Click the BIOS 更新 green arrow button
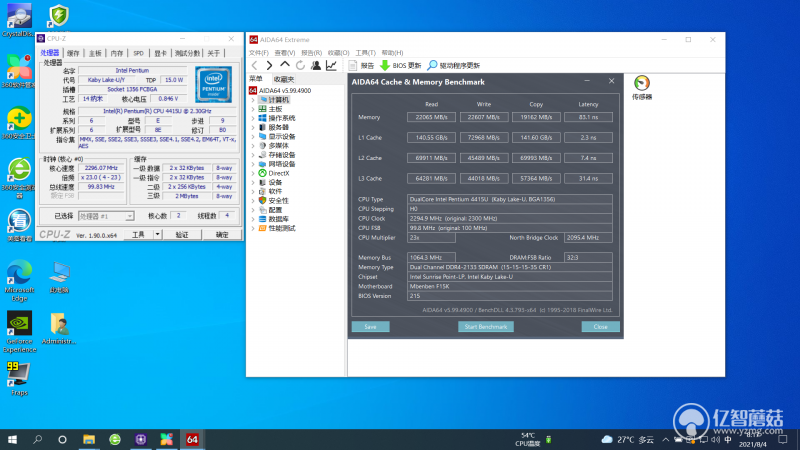 [x=401, y=65]
